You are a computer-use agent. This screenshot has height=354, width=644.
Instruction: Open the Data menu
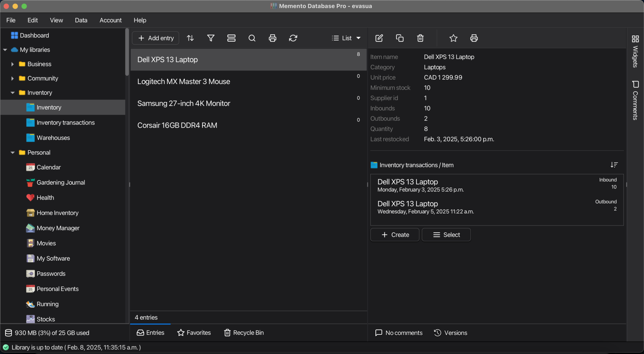[81, 20]
